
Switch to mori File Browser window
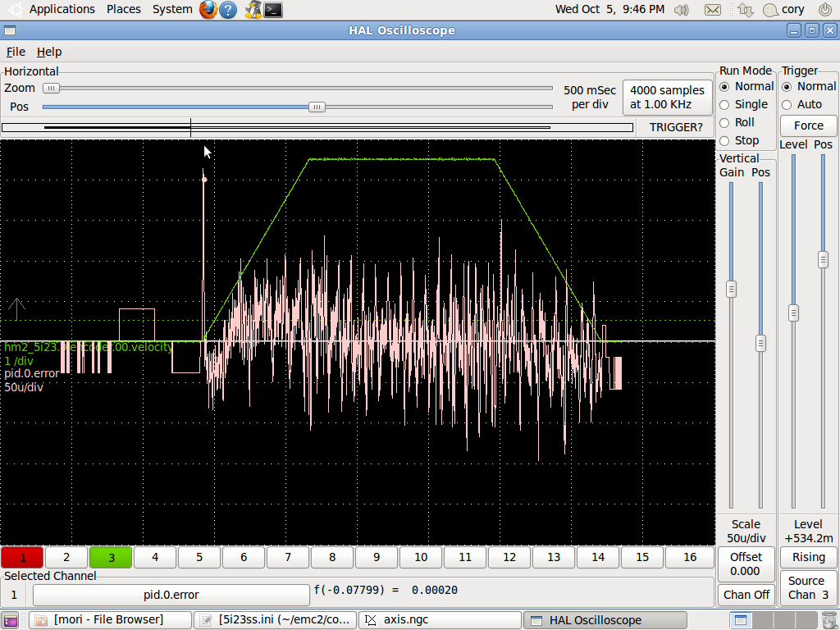click(110, 620)
